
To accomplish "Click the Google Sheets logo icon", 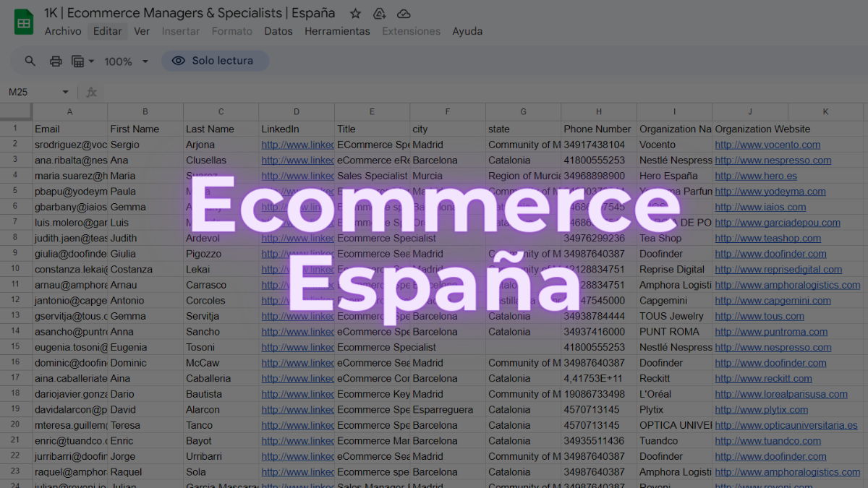I will [x=24, y=22].
